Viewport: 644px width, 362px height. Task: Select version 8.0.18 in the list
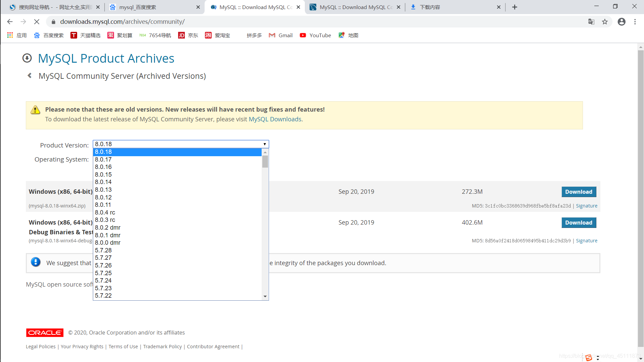tap(177, 152)
